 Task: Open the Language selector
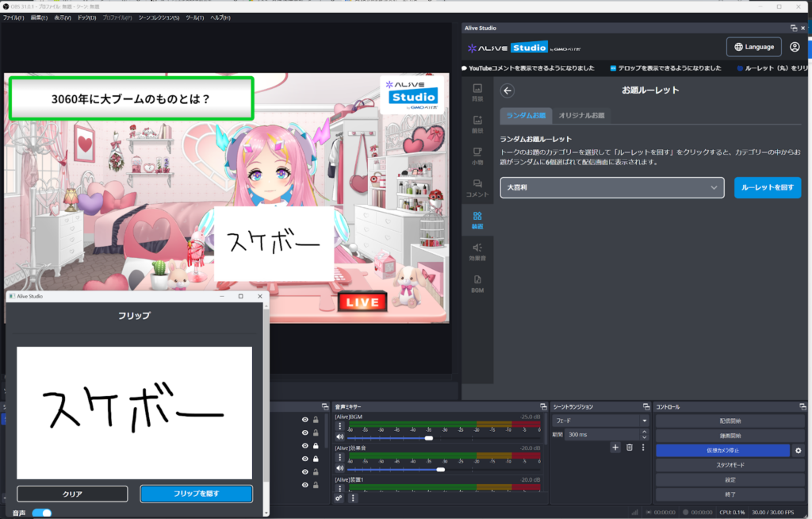click(x=753, y=47)
